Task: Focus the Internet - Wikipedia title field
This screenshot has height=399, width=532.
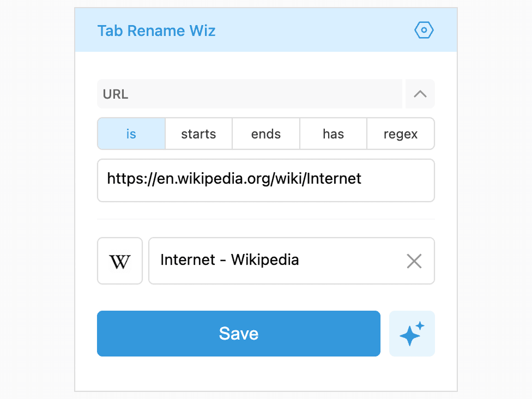Action: click(292, 261)
